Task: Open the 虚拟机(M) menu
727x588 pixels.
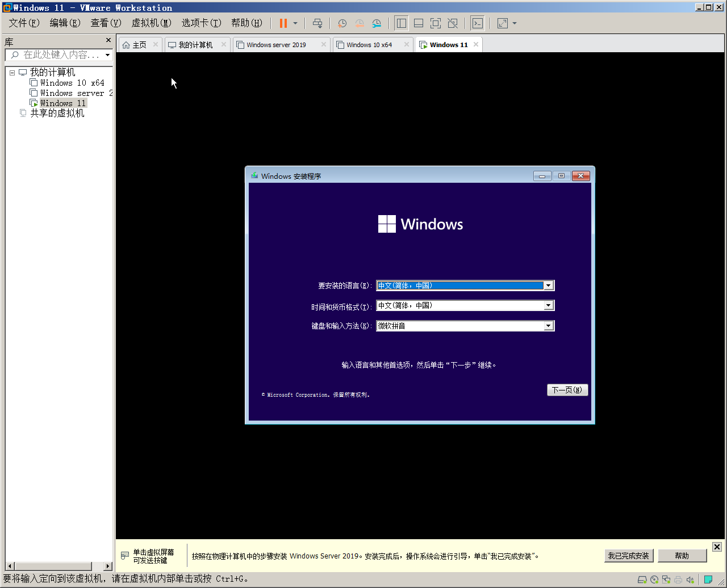Action: (151, 23)
